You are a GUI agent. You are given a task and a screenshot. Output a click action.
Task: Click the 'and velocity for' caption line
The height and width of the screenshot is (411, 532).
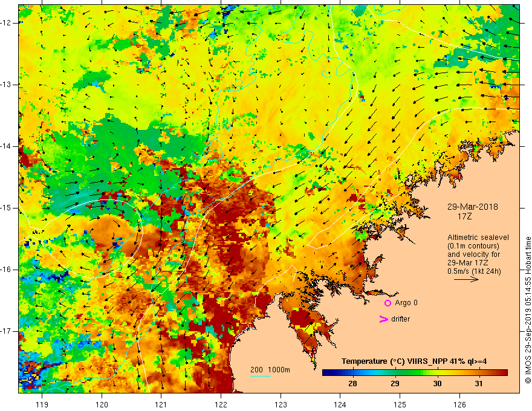pos(473,254)
